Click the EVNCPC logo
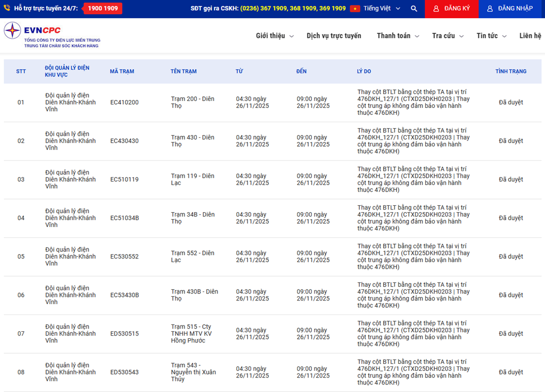 [52, 36]
